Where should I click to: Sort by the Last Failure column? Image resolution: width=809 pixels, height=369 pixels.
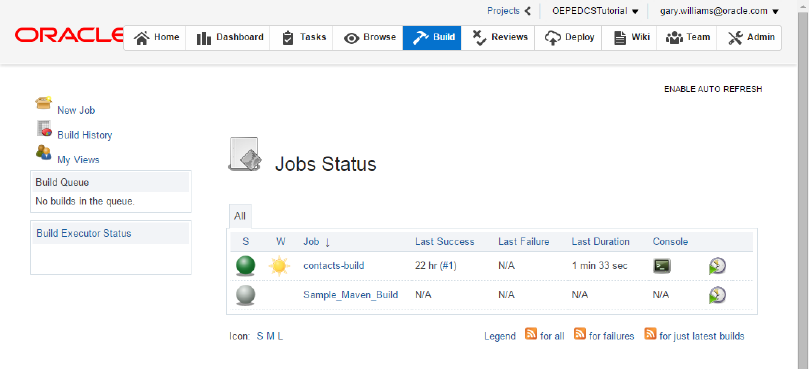point(524,242)
